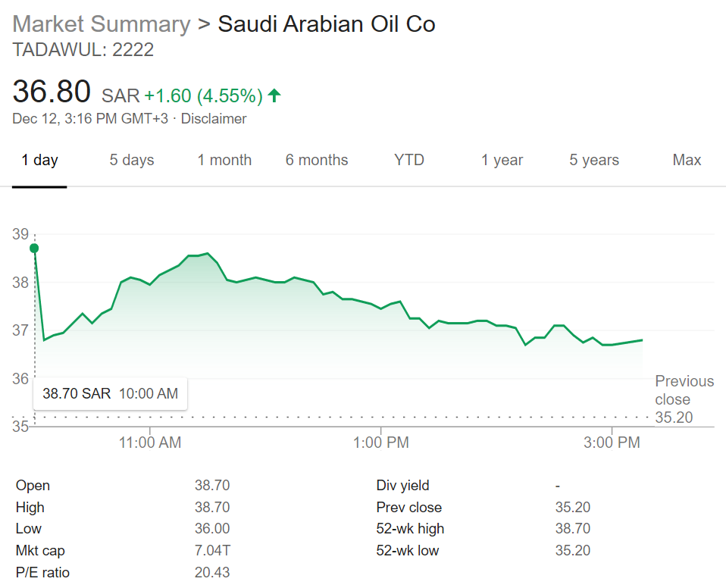Show the 5 years chart
The height and width of the screenshot is (588, 726).
594,160
